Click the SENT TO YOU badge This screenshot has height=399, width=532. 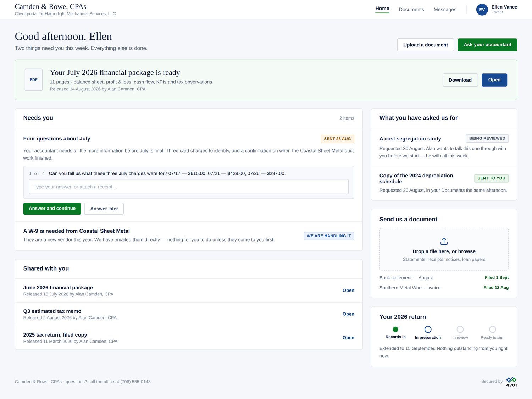[491, 178]
